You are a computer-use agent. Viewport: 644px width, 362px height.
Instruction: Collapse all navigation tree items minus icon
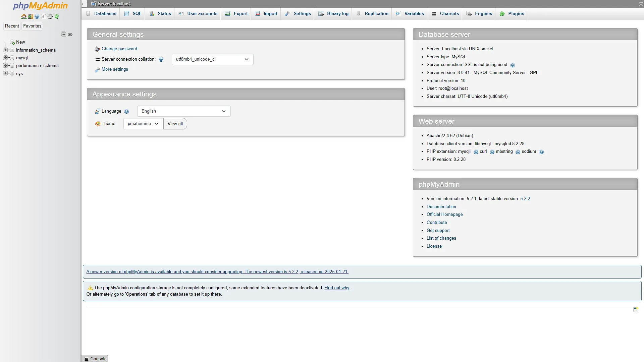(x=63, y=34)
